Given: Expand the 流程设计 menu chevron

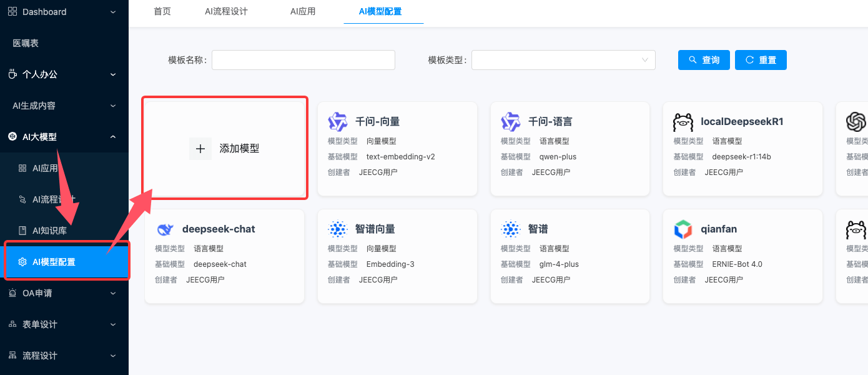Looking at the screenshot, I should click(x=113, y=356).
